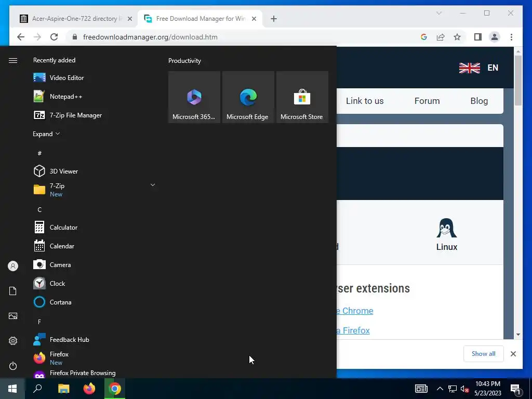The height and width of the screenshot is (399, 532).
Task: Open 3D Viewer app
Action: pyautogui.click(x=94, y=171)
